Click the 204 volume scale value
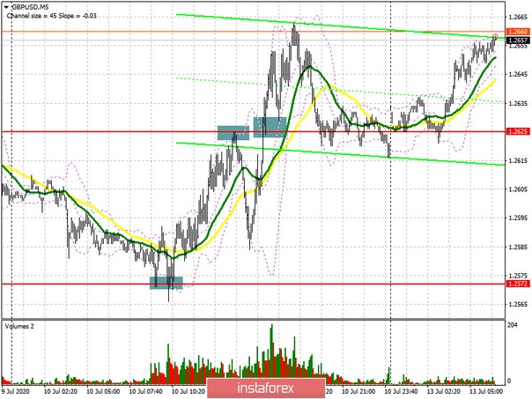532x399 pixels. (513, 325)
